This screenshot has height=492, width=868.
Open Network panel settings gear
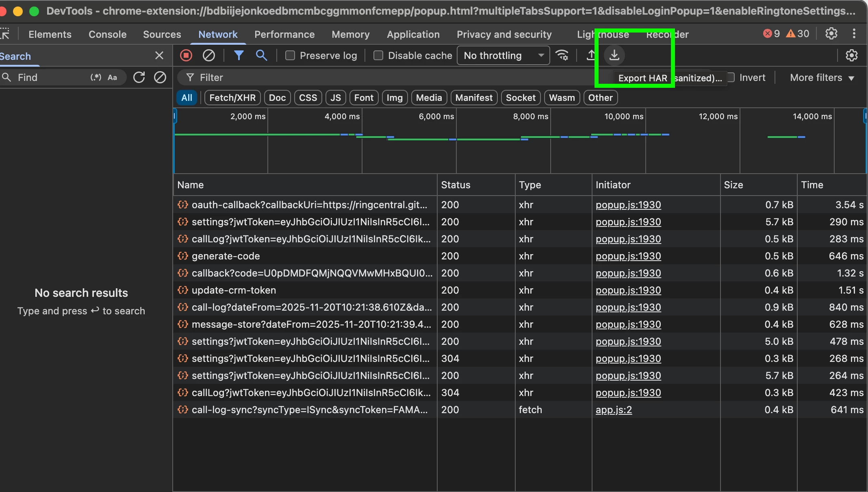tap(851, 55)
